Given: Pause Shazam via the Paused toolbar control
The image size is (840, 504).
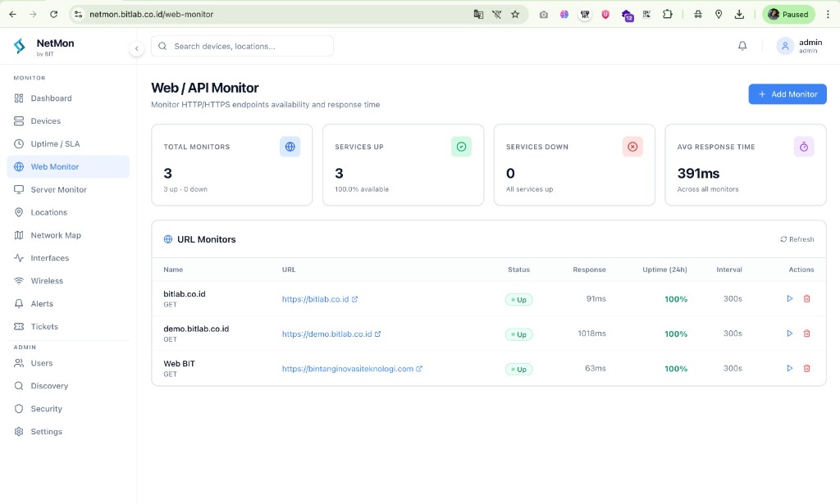Looking at the screenshot, I should (x=788, y=14).
